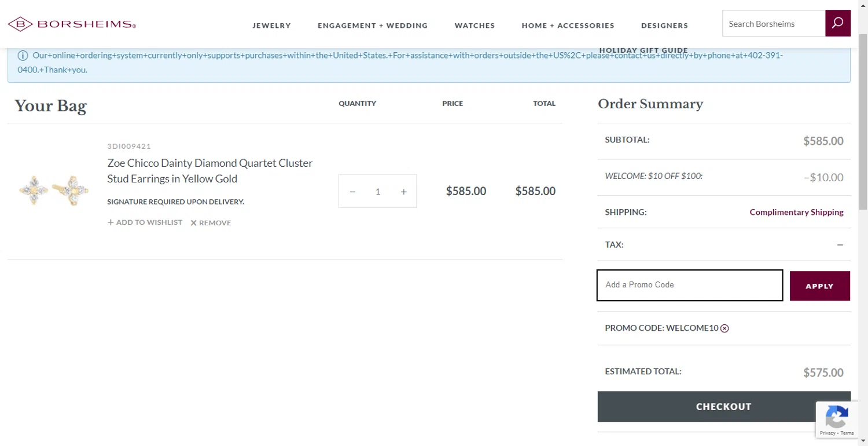Select the item number 3DI009421
The image size is (868, 446).
click(x=129, y=146)
